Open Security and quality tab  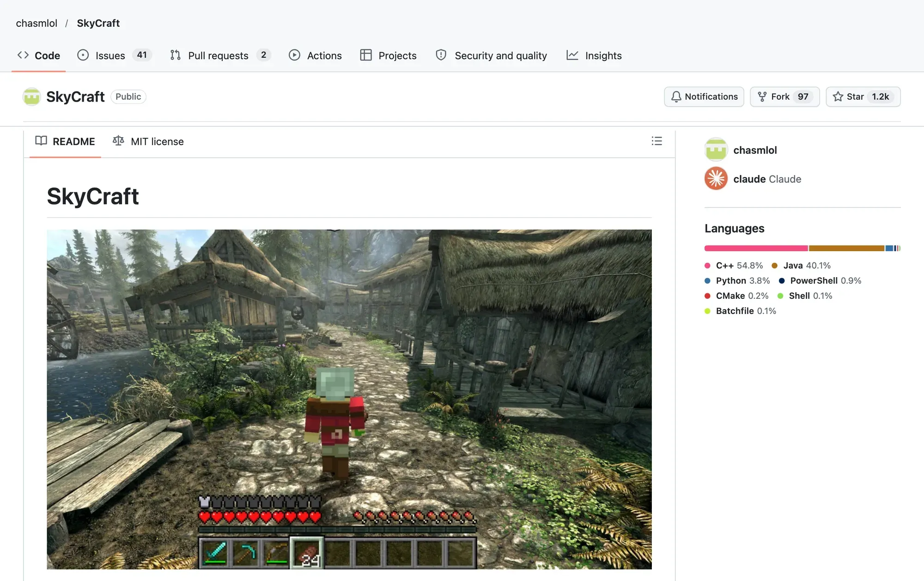[492, 55]
